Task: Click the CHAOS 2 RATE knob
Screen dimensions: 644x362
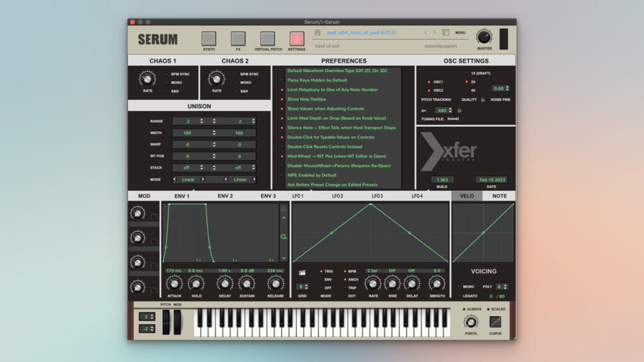Action: (217, 78)
